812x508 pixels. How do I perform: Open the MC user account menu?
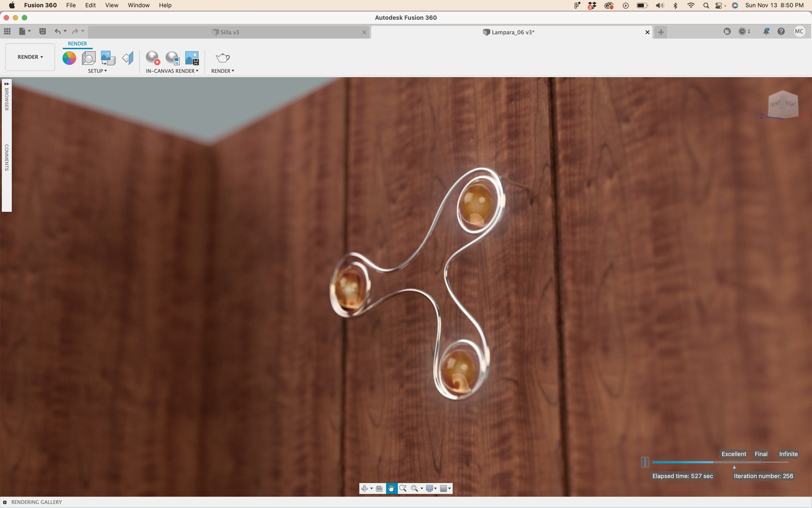(799, 31)
